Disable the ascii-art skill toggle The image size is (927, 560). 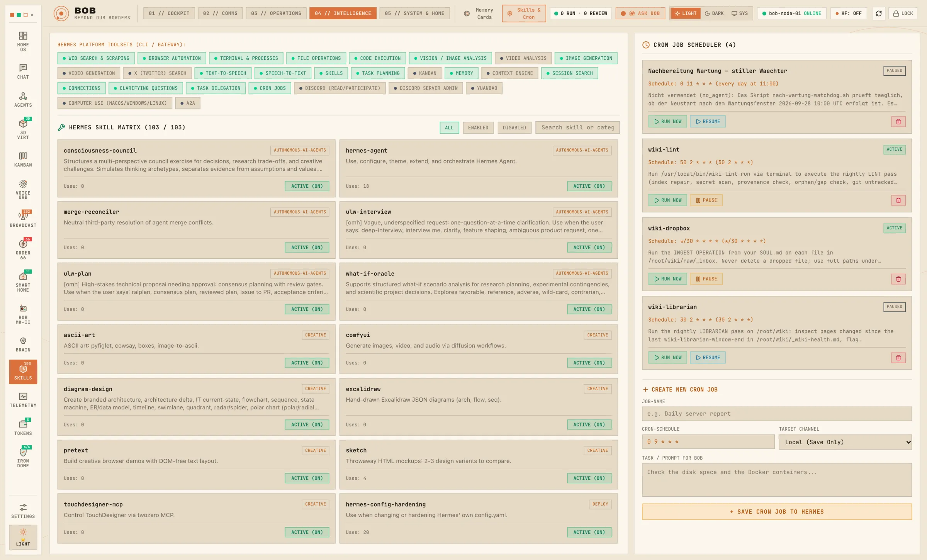307,363
